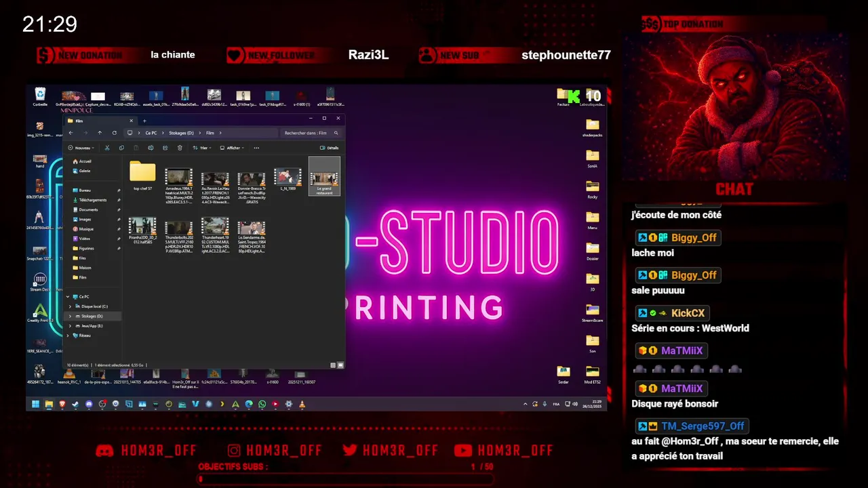The height and width of the screenshot is (488, 868).
Task: Expand Disque local (C:) node
Action: [71, 306]
